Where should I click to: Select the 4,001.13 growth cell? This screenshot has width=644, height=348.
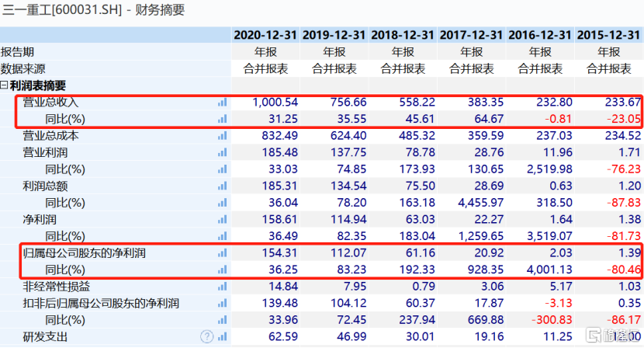(x=549, y=270)
